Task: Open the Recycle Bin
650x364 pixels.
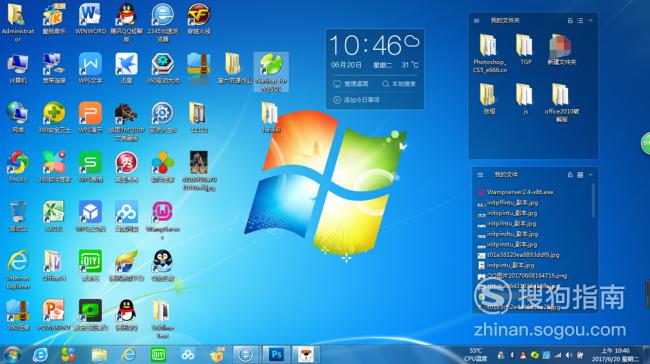Action: coord(18,216)
